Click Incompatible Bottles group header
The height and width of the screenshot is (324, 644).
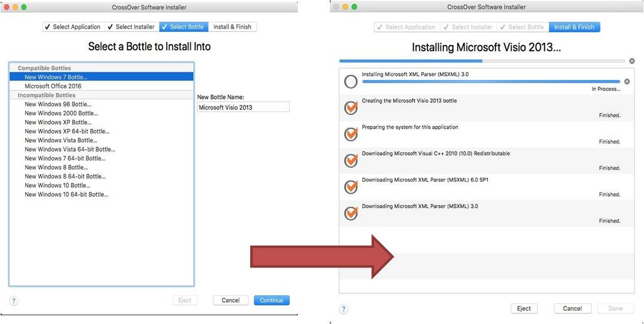coord(101,95)
